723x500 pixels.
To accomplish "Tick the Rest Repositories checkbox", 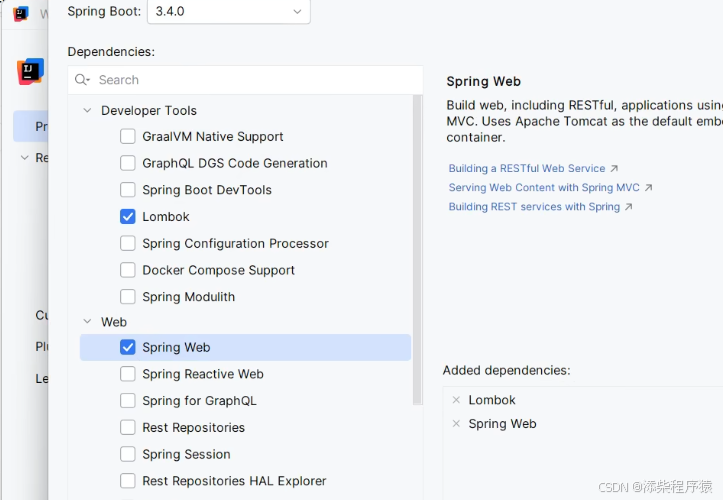I will 128,428.
